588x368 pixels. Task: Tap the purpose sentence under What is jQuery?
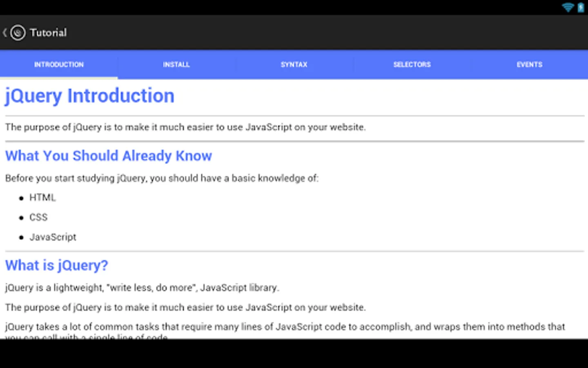point(185,307)
